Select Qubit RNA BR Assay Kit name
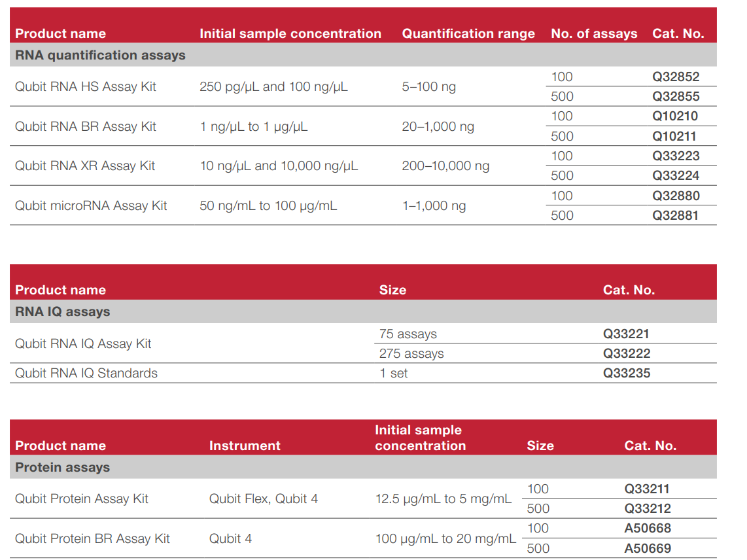Viewport: 747px width, 560px height. (85, 127)
